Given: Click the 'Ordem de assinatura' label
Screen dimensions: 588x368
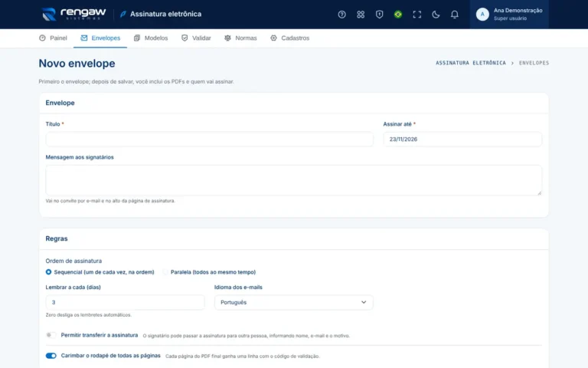Looking at the screenshot, I should click(x=73, y=261).
